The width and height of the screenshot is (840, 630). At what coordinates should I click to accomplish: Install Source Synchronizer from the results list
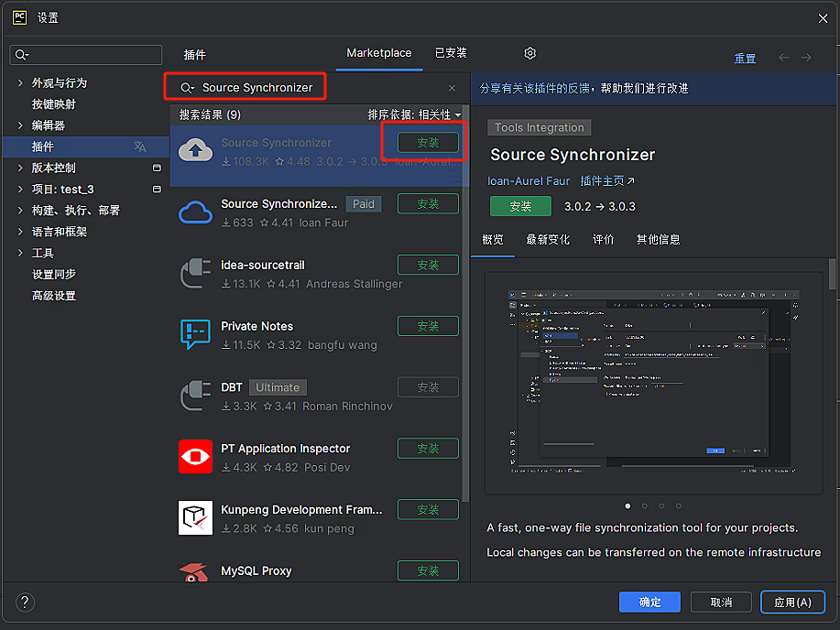coord(428,143)
